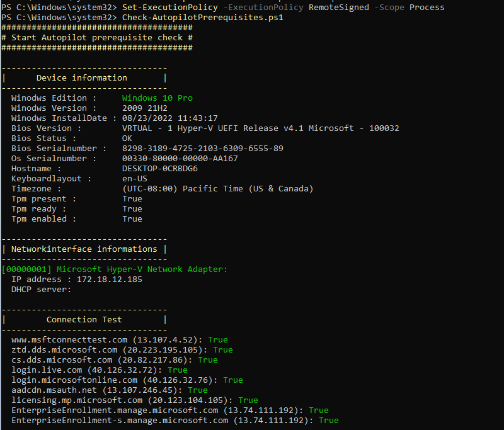Viewport: 504px width, 430px height.
Task: Click the Set-ExecutionPolicy command text
Action: [x=169, y=8]
